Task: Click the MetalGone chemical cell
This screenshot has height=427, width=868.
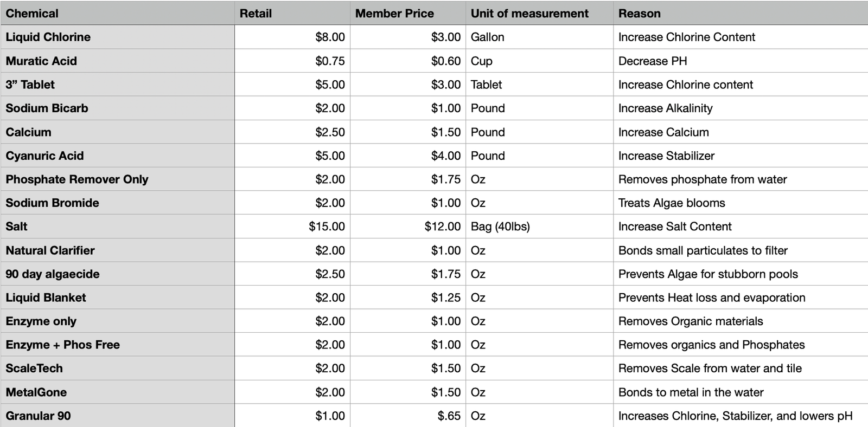Action: [36, 392]
